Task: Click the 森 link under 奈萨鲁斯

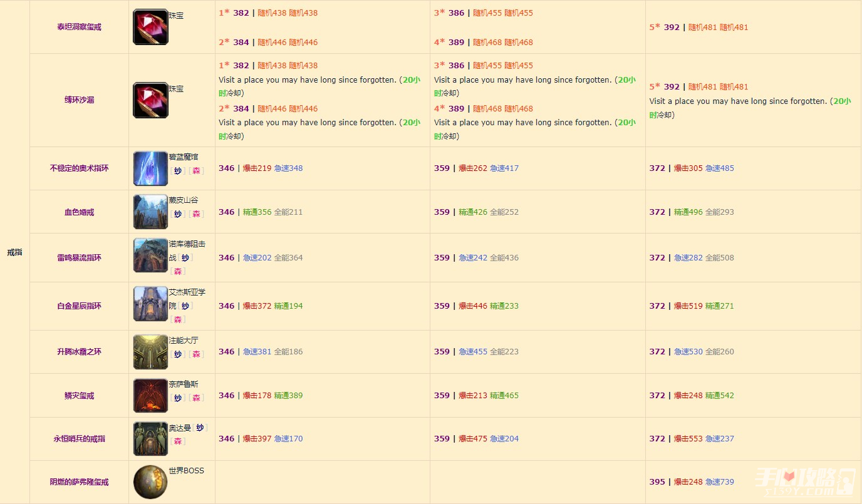Action: (196, 398)
